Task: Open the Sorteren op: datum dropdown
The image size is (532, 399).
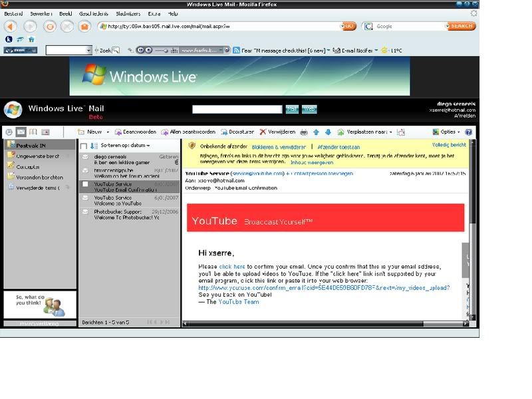Action: tap(125, 146)
